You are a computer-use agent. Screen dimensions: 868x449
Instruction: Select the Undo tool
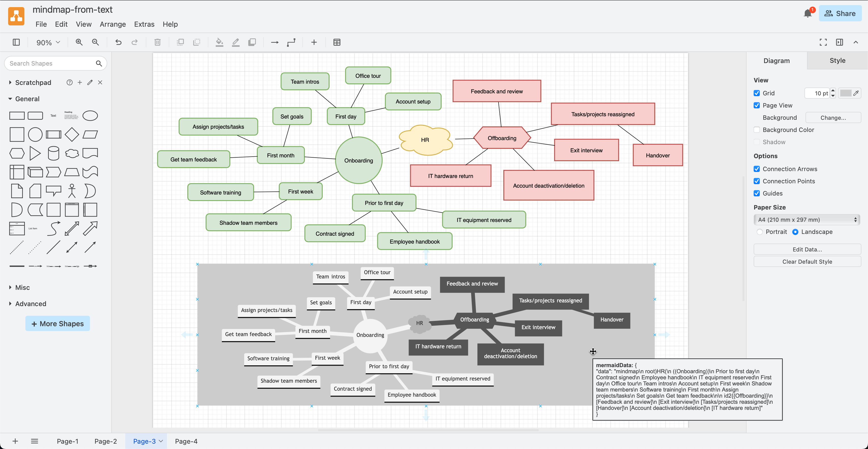click(x=118, y=42)
